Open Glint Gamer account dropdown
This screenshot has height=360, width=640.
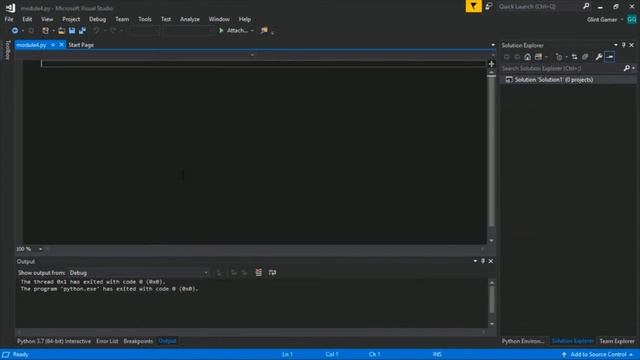tap(622, 20)
